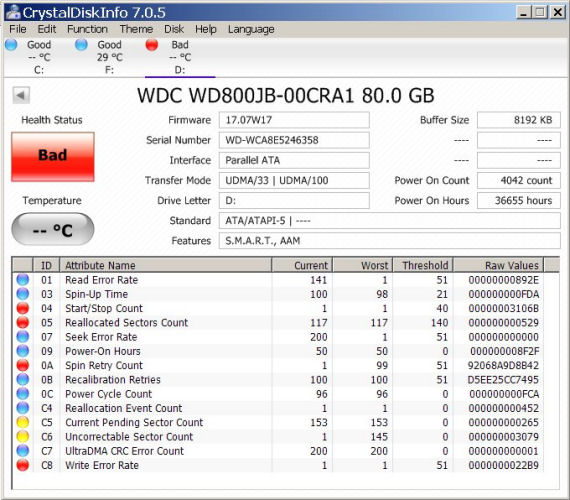This screenshot has width=570, height=500.
Task: Click red status icon for Reallocated Sectors Count
Action: point(23,322)
